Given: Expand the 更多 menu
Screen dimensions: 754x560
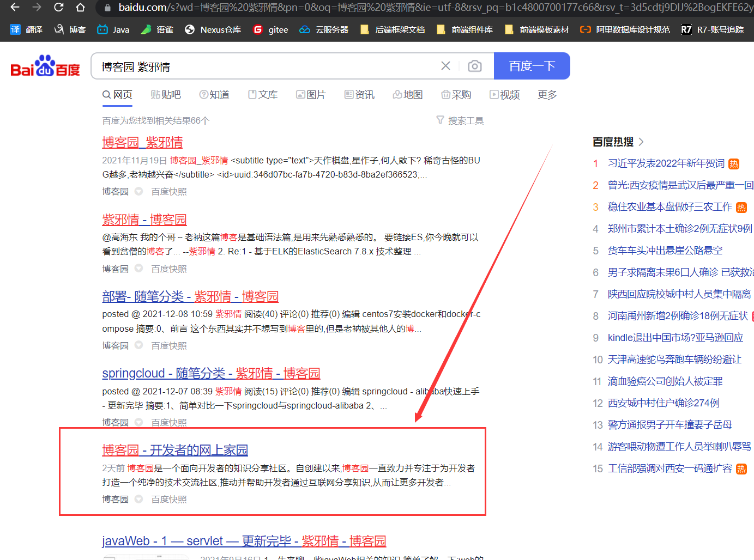Looking at the screenshot, I should [547, 95].
